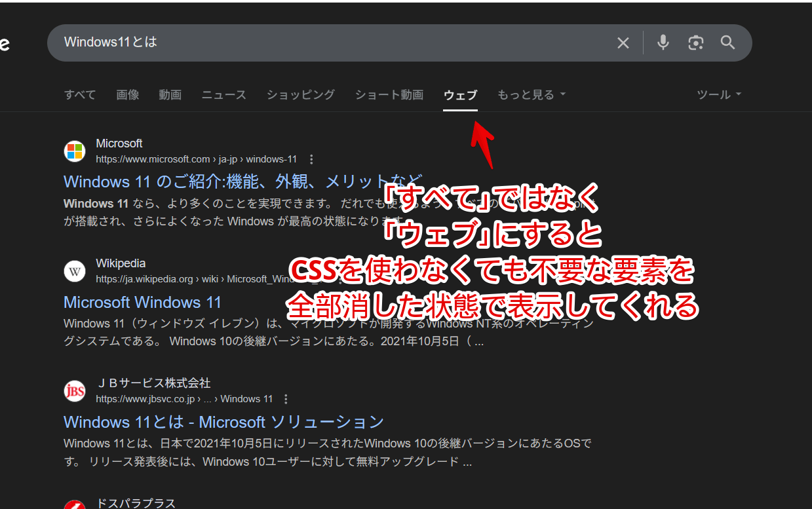The width and height of the screenshot is (812, 509).
Task: Open the more options menu for the Microsoft result
Action: 311,159
